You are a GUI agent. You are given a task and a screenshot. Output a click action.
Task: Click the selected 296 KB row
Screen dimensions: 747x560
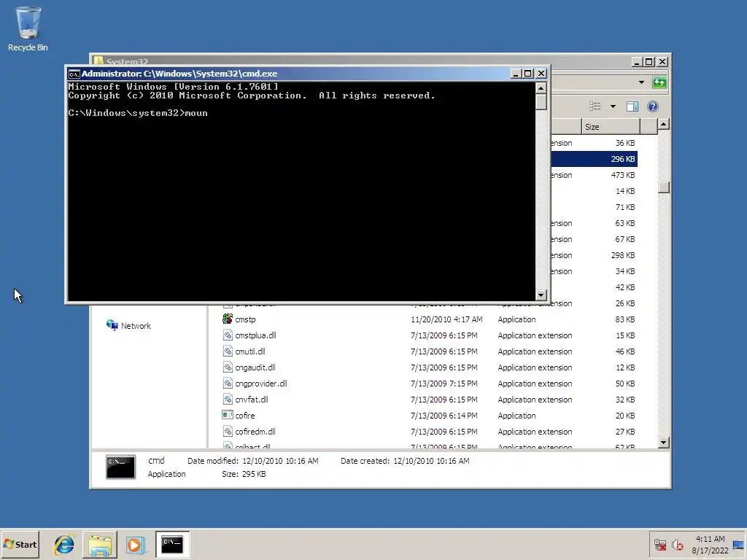[x=594, y=159]
